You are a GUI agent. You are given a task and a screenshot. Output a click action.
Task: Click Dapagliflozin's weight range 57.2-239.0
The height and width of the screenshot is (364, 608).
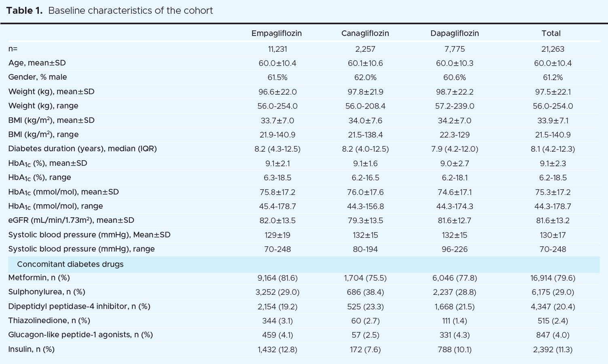tap(455, 106)
